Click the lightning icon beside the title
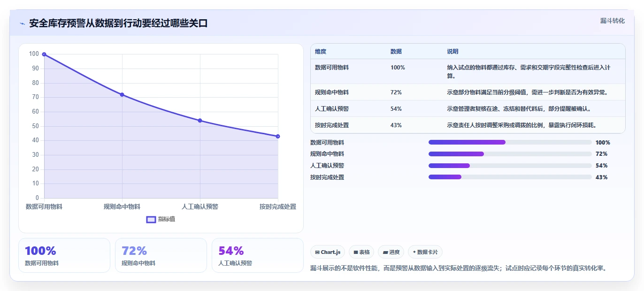 click(22, 23)
